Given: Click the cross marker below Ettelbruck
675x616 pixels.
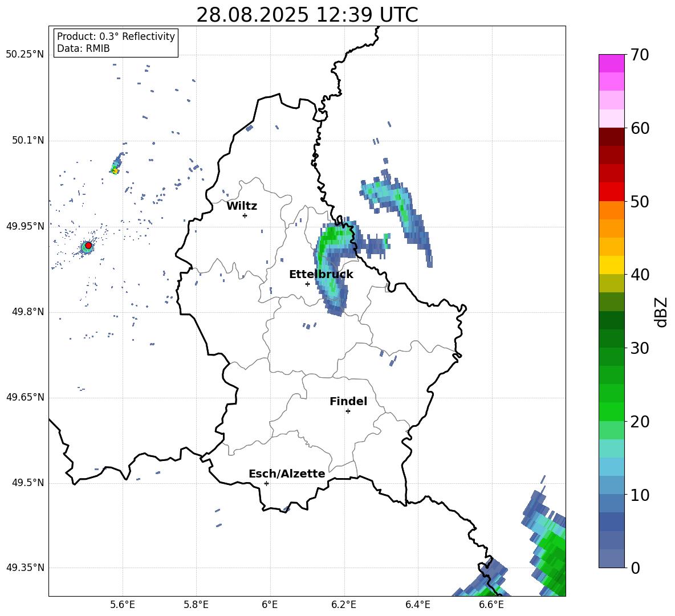Looking at the screenshot, I should click(x=307, y=284).
